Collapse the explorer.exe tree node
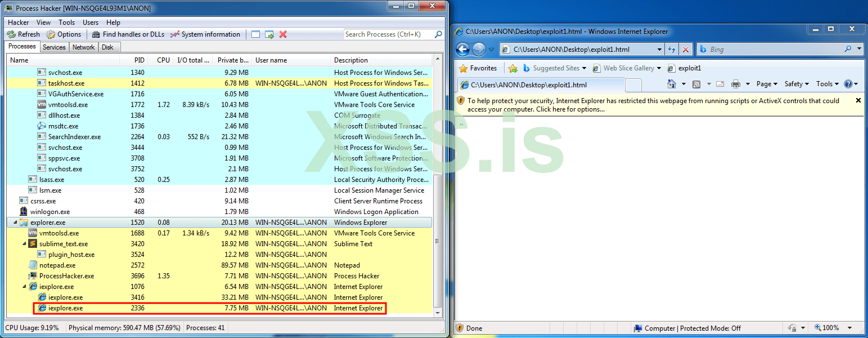This screenshot has width=868, height=338. pyautogui.click(x=15, y=223)
